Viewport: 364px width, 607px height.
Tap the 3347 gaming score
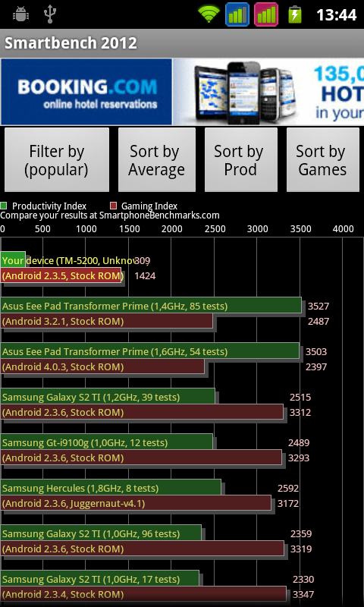303,594
